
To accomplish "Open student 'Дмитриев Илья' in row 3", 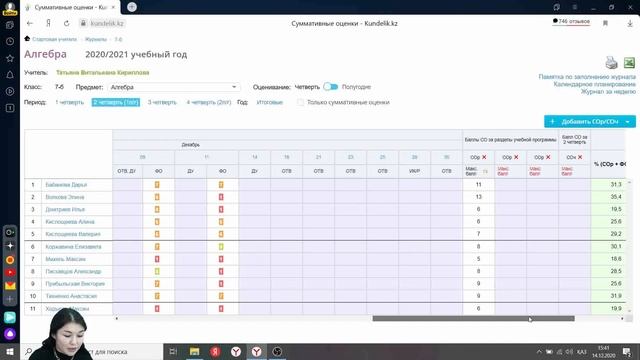I will [x=65, y=209].
